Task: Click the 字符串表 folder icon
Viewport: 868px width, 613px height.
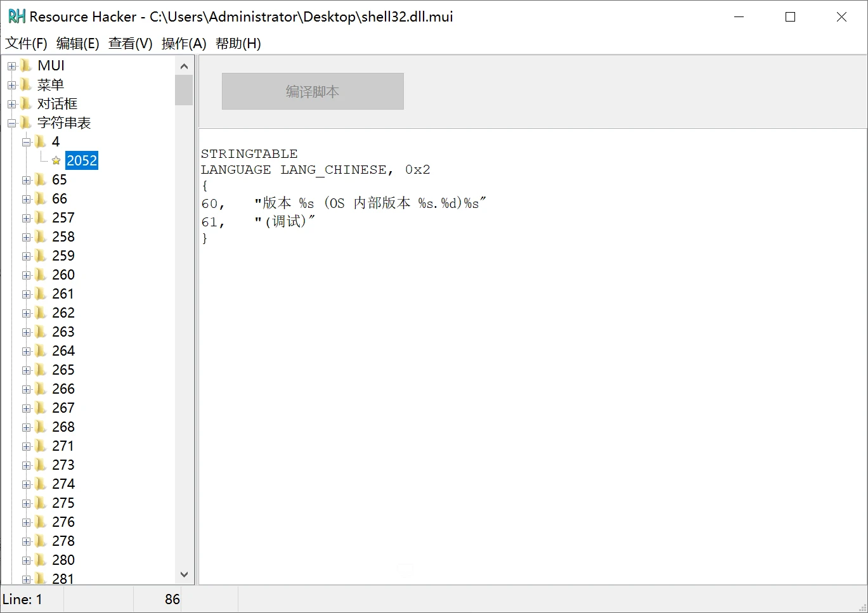Action: 26,122
